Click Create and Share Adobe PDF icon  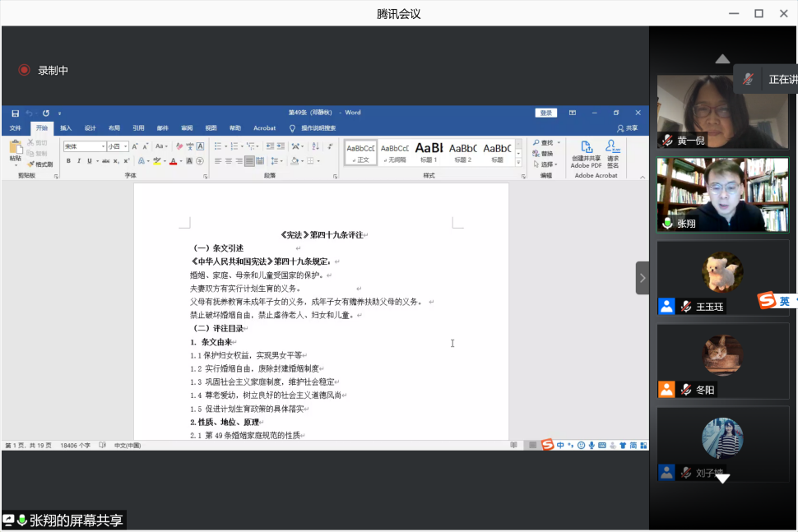pos(587,148)
